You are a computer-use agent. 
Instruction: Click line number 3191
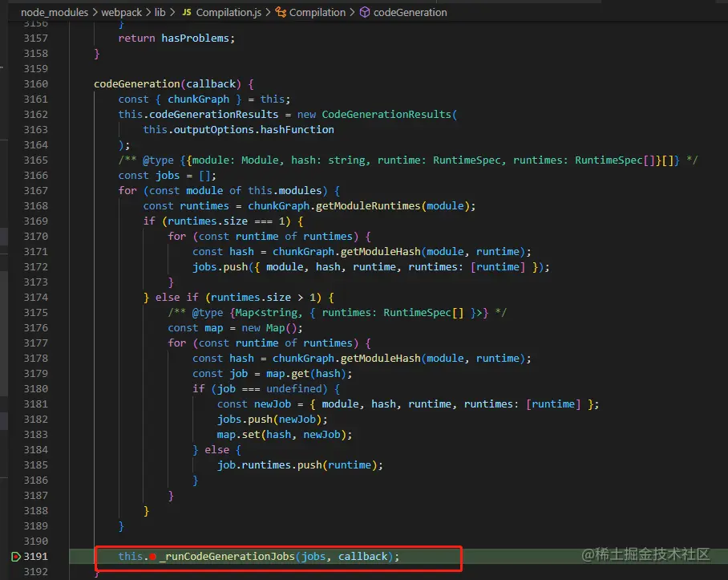click(x=36, y=556)
